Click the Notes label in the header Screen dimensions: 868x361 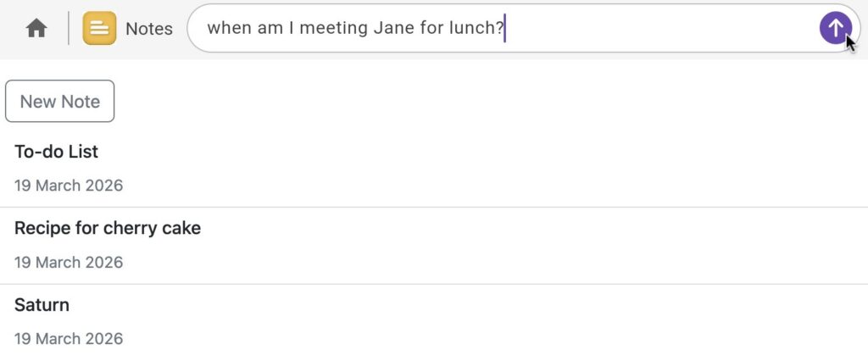pos(149,29)
